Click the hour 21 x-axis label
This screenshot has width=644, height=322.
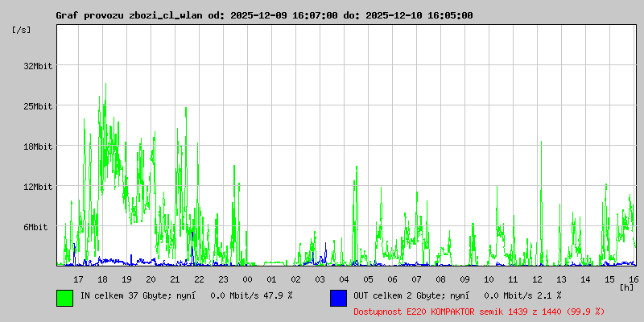(175, 279)
